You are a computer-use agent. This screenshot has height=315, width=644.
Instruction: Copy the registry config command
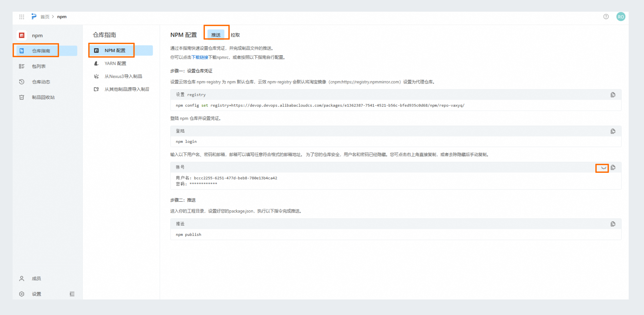click(613, 95)
